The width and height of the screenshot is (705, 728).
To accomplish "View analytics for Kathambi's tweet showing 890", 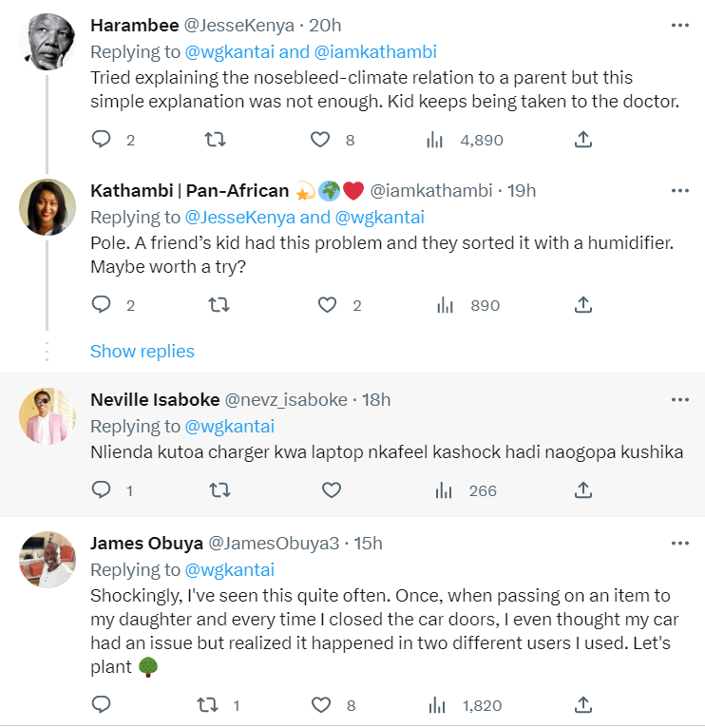I will (x=468, y=305).
